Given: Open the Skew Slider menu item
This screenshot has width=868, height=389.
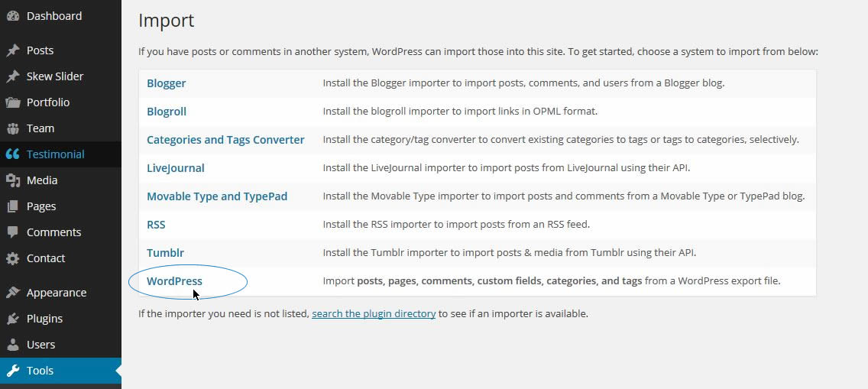Looking at the screenshot, I should pos(55,76).
